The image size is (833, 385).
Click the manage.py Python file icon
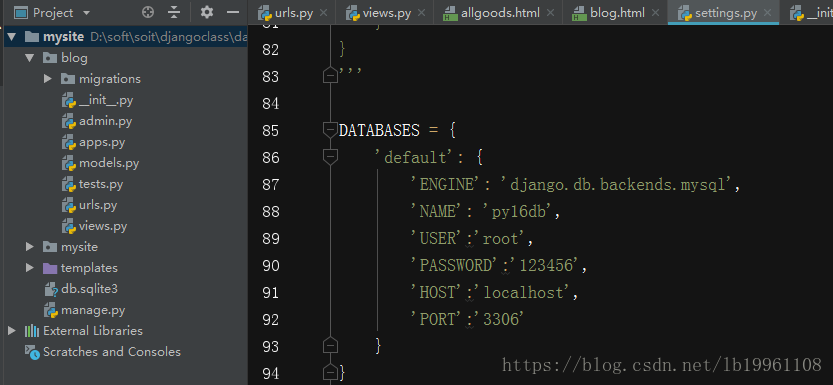pyautogui.click(x=52, y=310)
